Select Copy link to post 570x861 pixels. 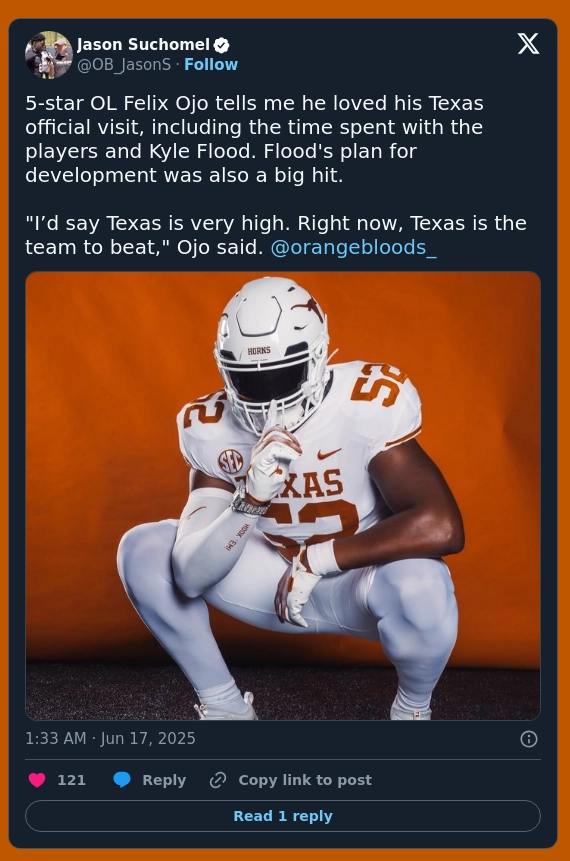click(x=305, y=780)
